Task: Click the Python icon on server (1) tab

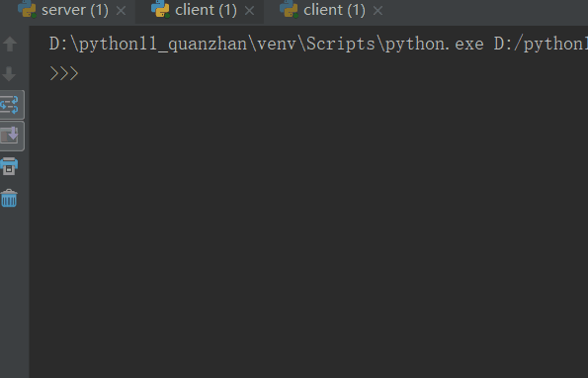Action: pyautogui.click(x=28, y=9)
